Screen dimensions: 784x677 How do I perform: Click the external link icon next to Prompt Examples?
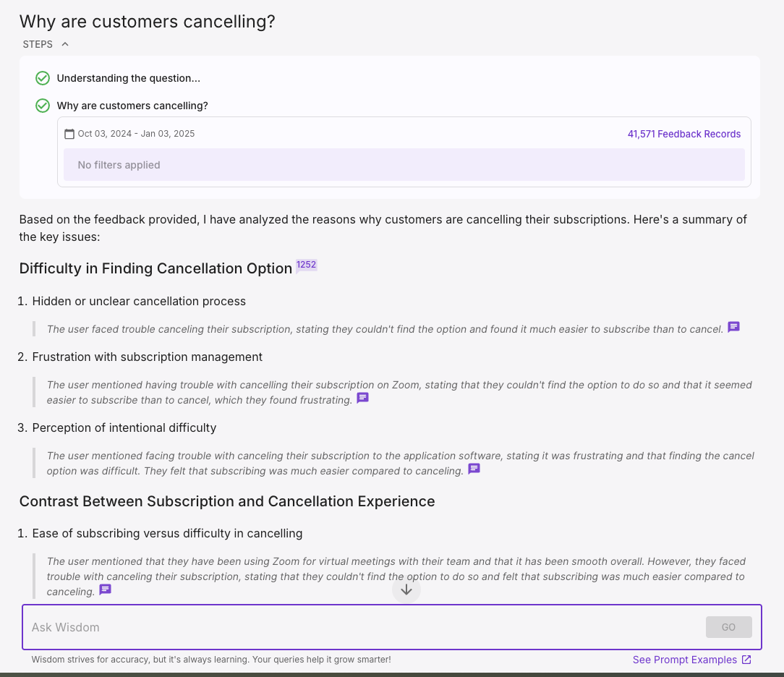(x=746, y=660)
